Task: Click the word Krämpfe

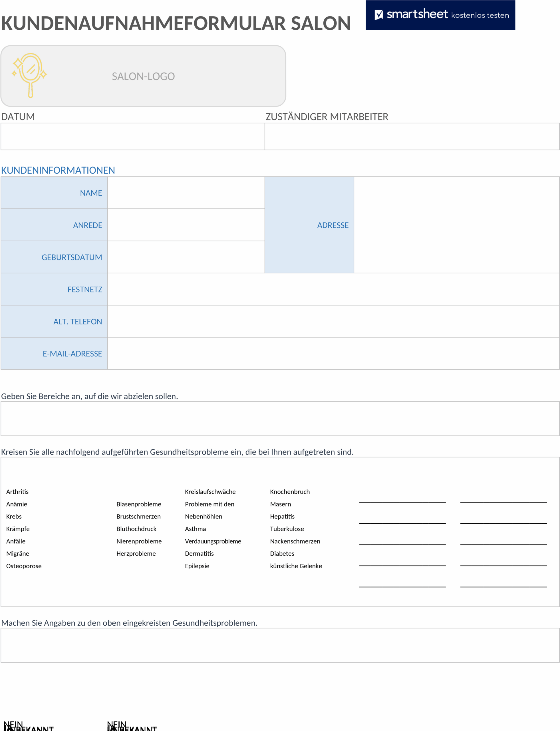Action: [x=18, y=529]
